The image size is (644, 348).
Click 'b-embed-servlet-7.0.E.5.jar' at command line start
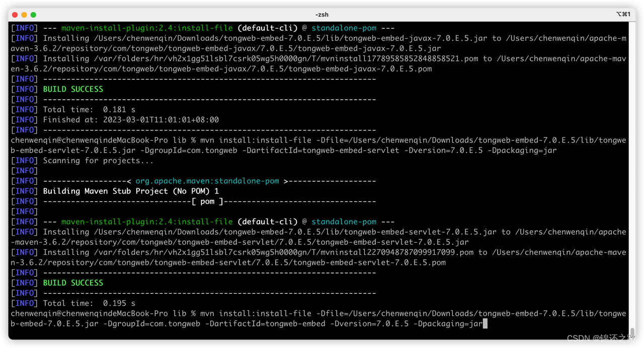(x=73, y=151)
